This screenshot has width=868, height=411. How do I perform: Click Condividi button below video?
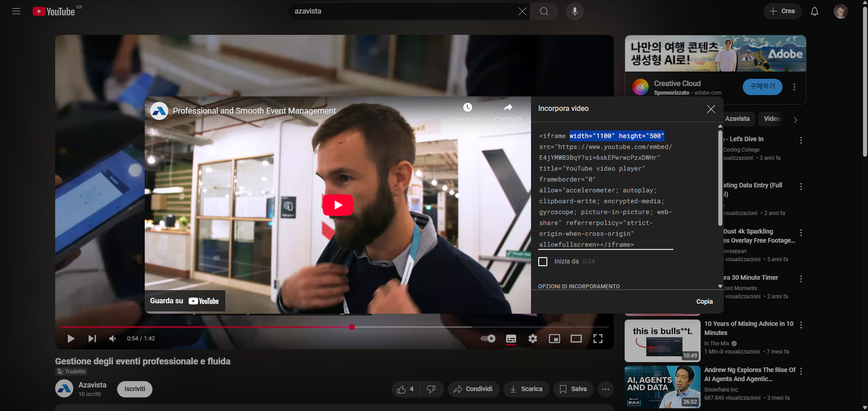point(473,389)
